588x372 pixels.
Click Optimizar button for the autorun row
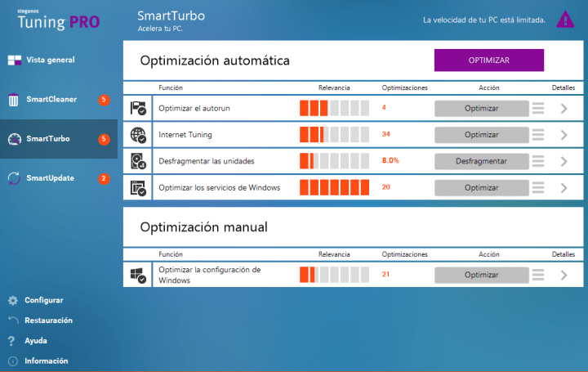tap(482, 109)
